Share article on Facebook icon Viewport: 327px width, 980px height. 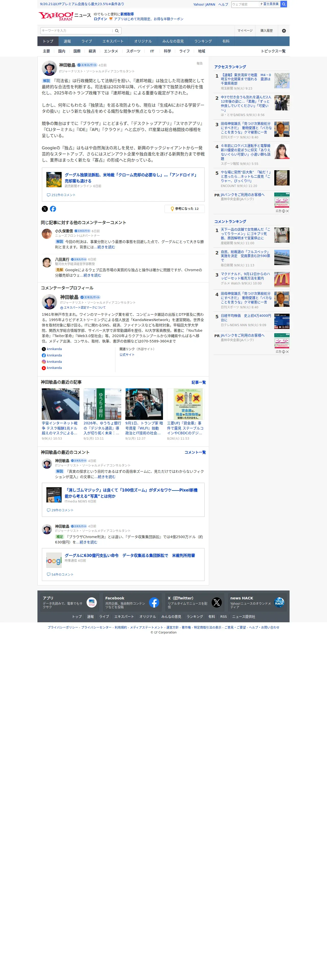pyautogui.click(x=53, y=209)
